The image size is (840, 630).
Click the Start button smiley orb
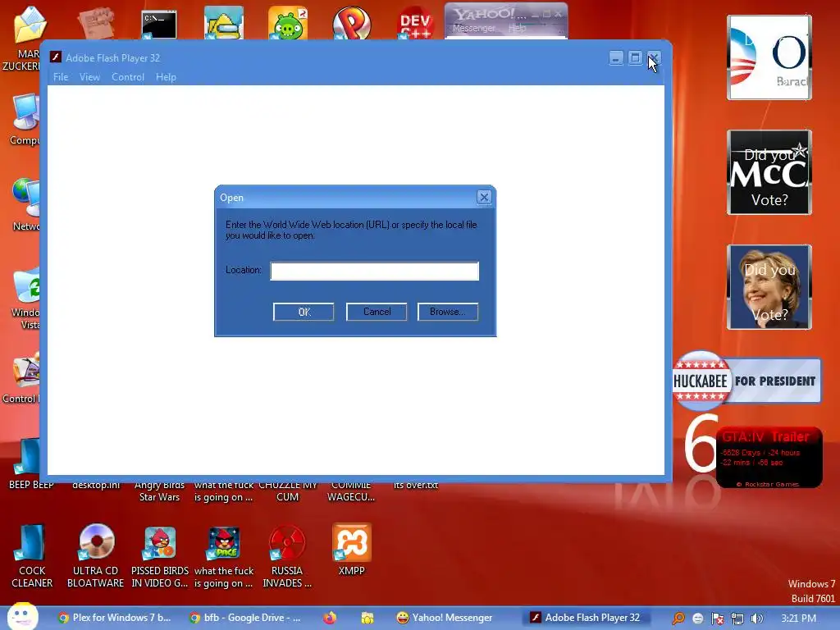tap(22, 617)
